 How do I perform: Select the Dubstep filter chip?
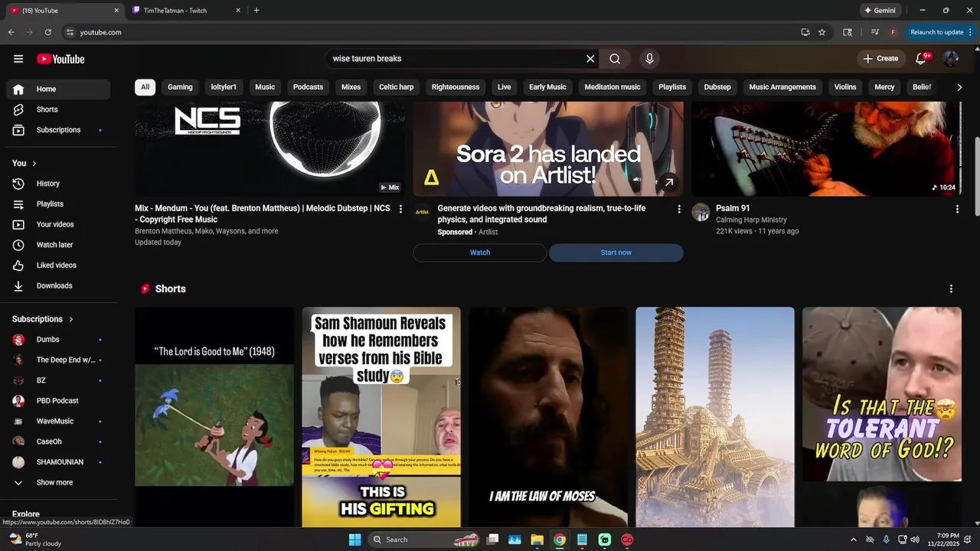717,87
